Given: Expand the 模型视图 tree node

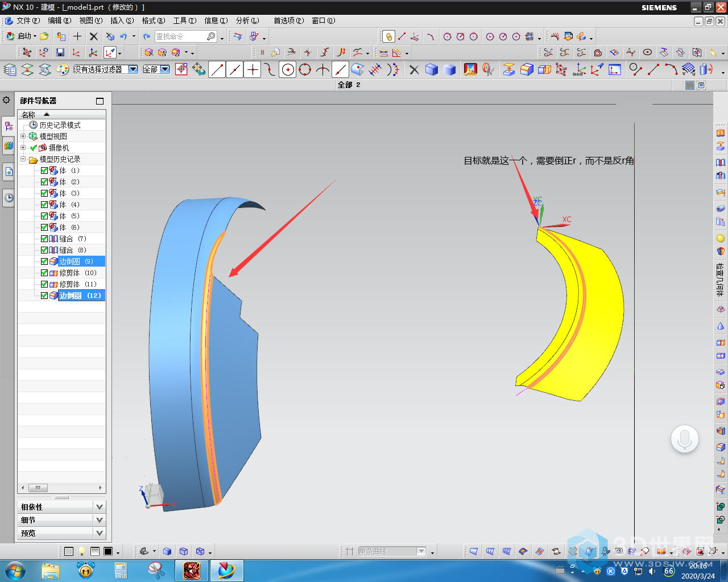Looking at the screenshot, I should tap(23, 136).
